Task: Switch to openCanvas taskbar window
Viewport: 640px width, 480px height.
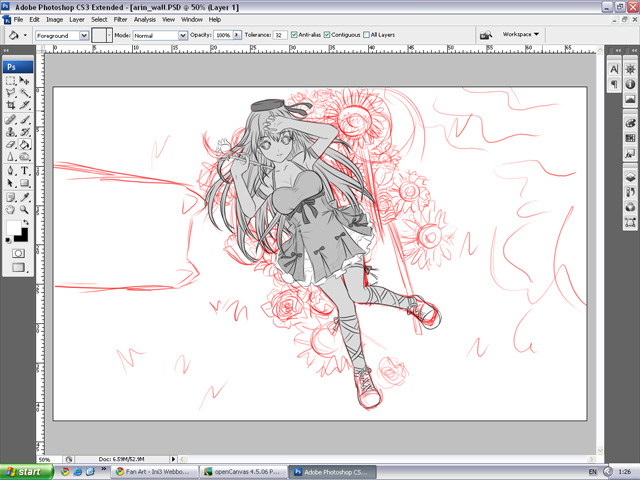Action: 244,472
